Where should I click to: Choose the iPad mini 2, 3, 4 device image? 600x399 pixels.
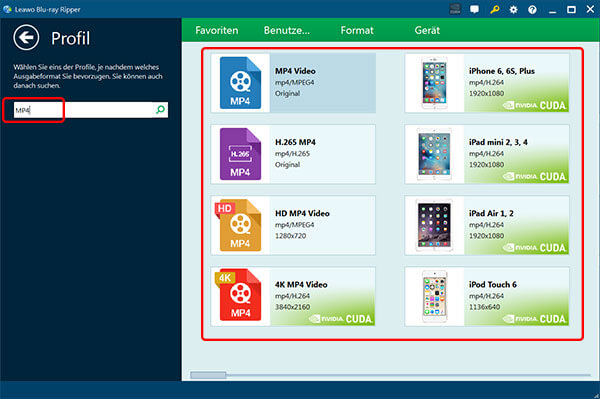click(434, 154)
